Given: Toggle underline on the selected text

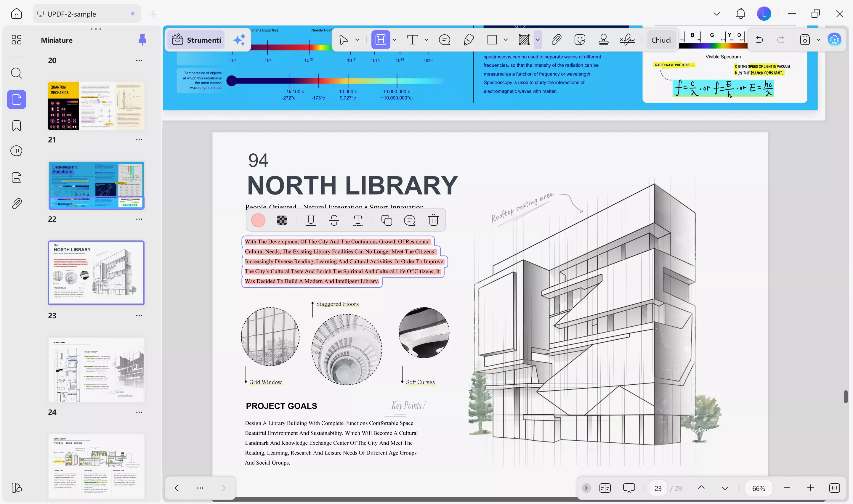Looking at the screenshot, I should tap(311, 220).
